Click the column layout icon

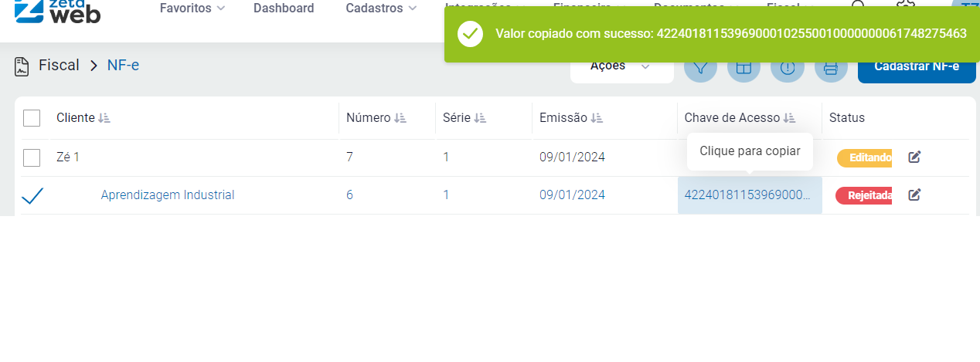(x=744, y=67)
